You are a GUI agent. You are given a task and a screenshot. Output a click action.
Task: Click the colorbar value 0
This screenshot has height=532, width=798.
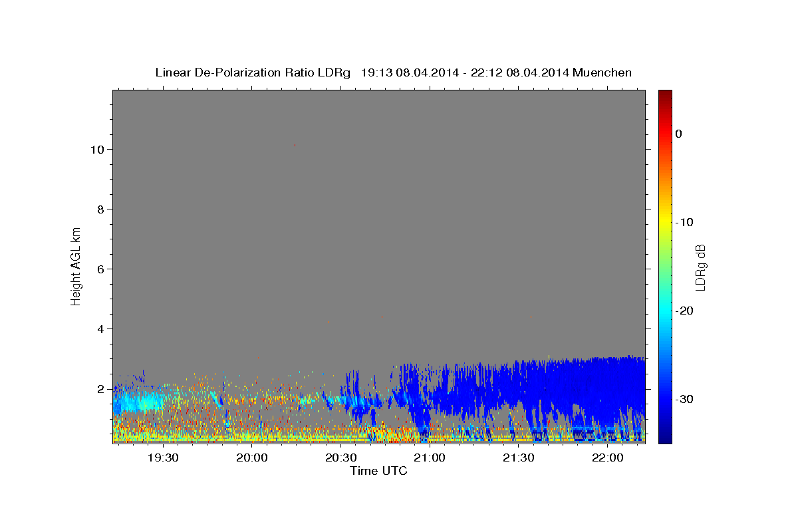click(x=679, y=134)
